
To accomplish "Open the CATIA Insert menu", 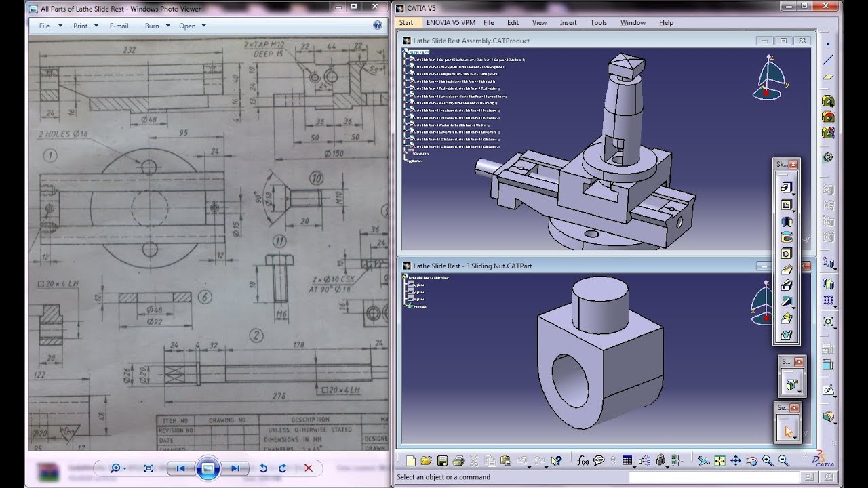I will click(x=568, y=22).
